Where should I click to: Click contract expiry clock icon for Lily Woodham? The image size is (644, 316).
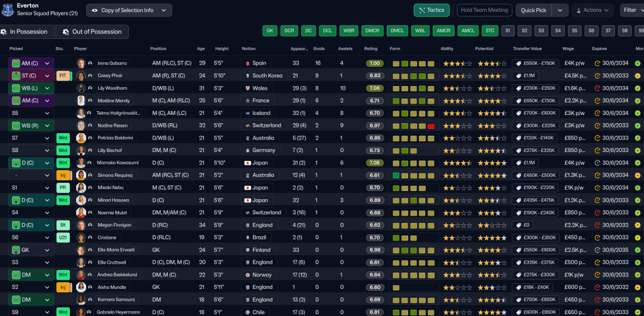tap(597, 88)
